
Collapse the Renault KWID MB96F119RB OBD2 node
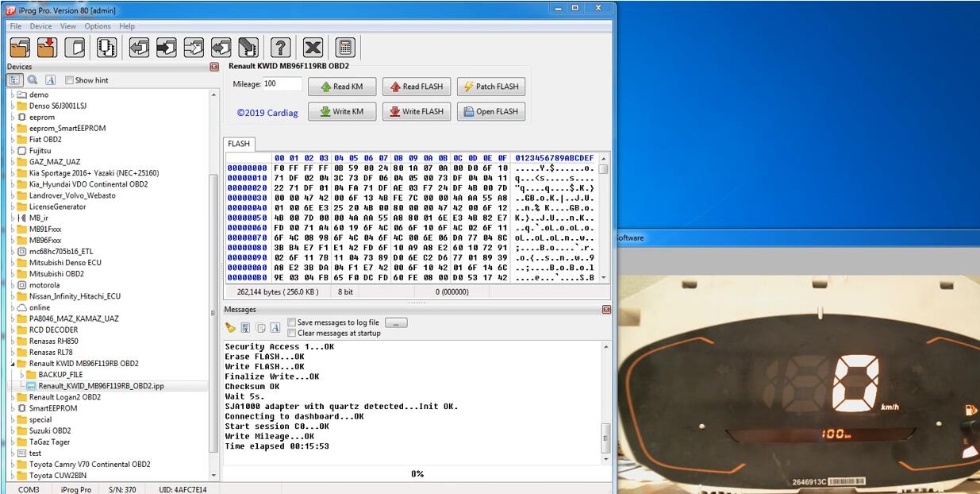coord(12,363)
